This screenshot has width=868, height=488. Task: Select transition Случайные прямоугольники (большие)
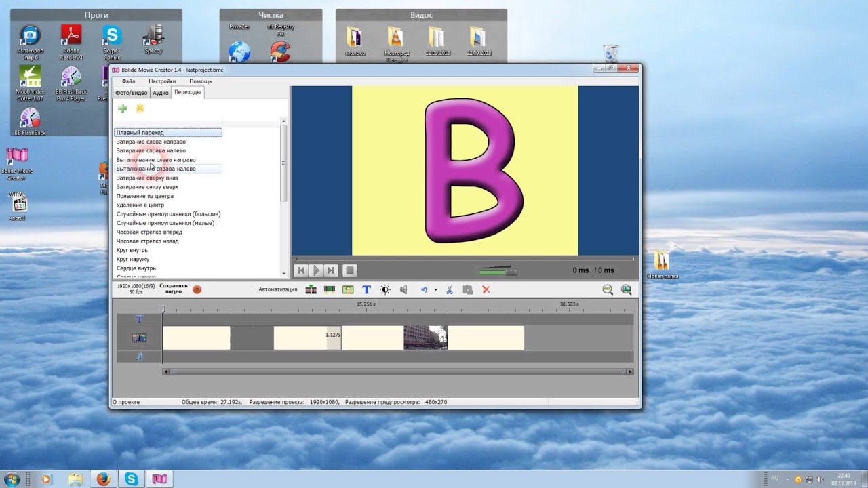point(168,214)
